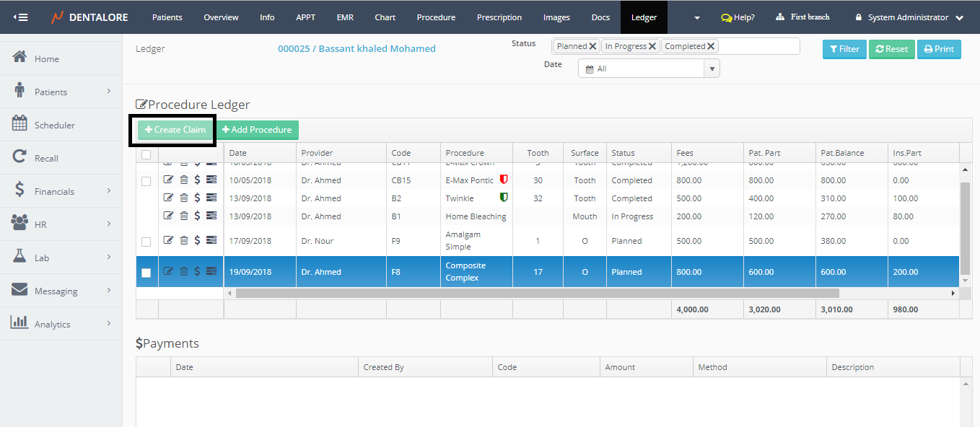This screenshot has width=980, height=427.
Task: Expand the Financials sidebar submenu
Action: pyautogui.click(x=109, y=190)
